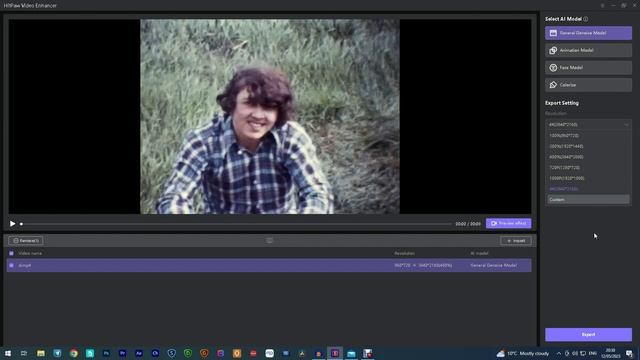Click the Export button
This screenshot has width=640, height=360.
pyautogui.click(x=588, y=335)
